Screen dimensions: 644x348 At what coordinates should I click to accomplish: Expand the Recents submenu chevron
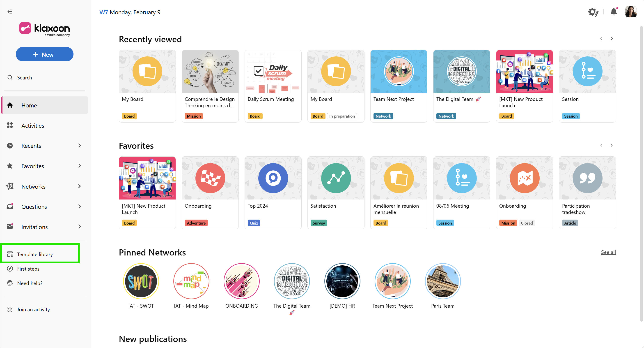80,146
